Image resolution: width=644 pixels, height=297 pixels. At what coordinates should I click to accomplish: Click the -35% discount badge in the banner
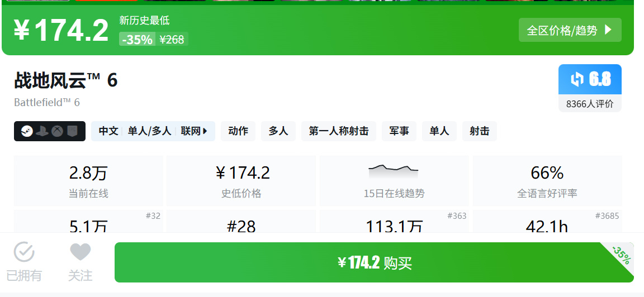pyautogui.click(x=137, y=40)
